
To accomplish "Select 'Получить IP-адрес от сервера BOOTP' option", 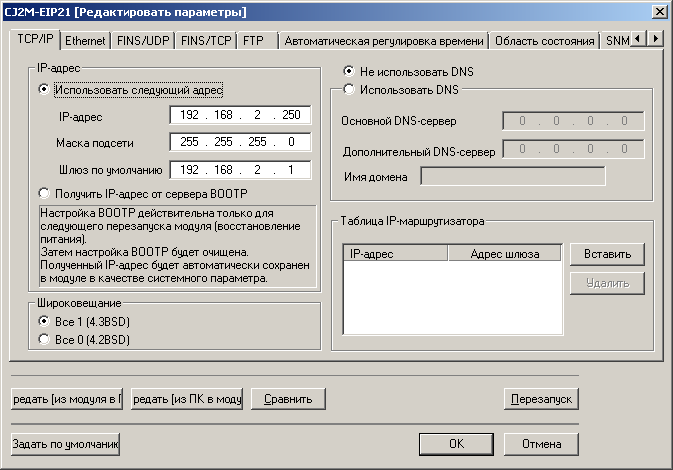I will (43, 193).
